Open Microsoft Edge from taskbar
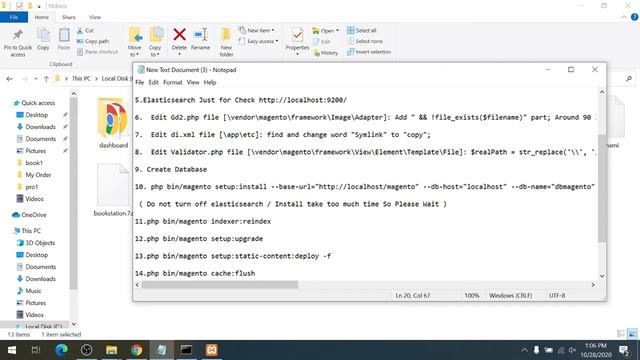 tap(61, 350)
